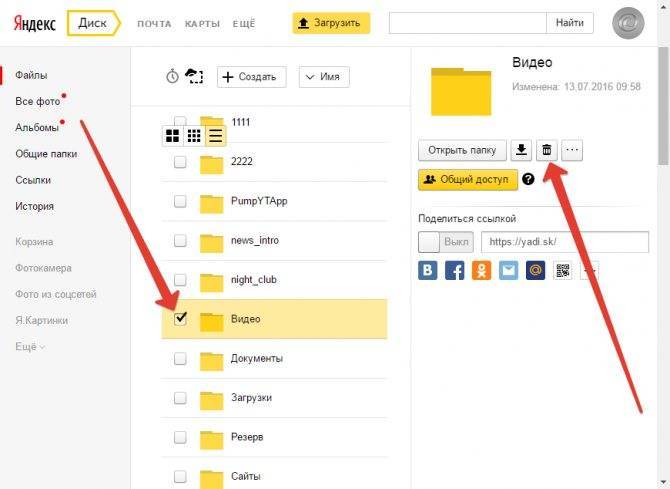The width and height of the screenshot is (670, 489).
Task: Download the Видео folder with arrow icon
Action: pyautogui.click(x=521, y=150)
